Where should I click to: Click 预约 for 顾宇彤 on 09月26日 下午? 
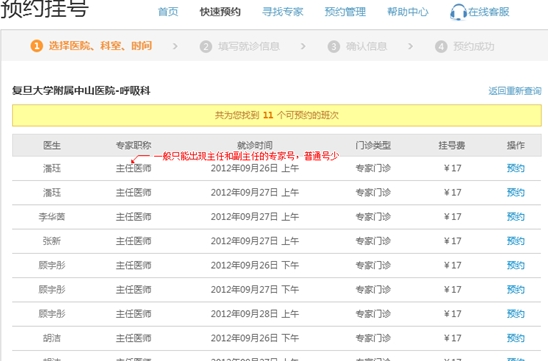pos(516,265)
